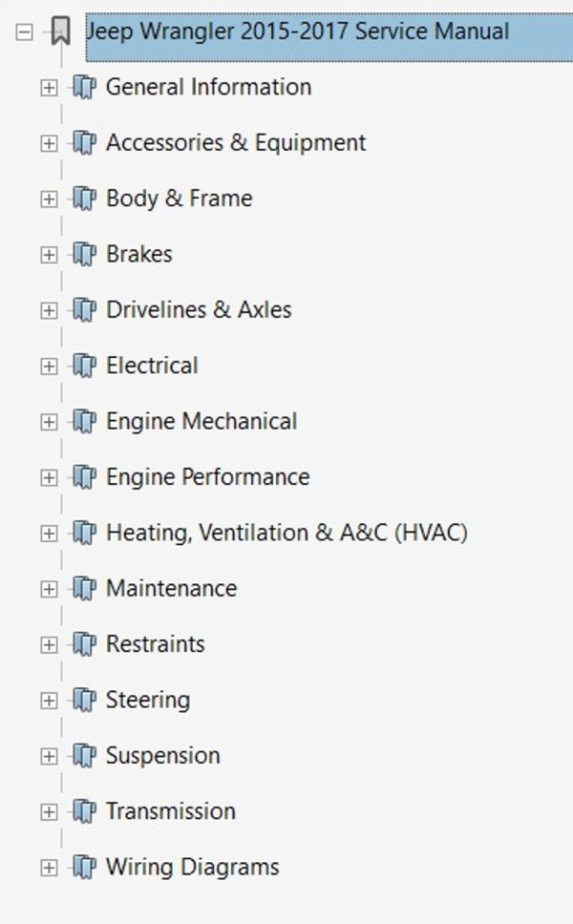Image resolution: width=573 pixels, height=924 pixels.
Task: Click the book icon next to Restraints
Action: pyautogui.click(x=84, y=644)
